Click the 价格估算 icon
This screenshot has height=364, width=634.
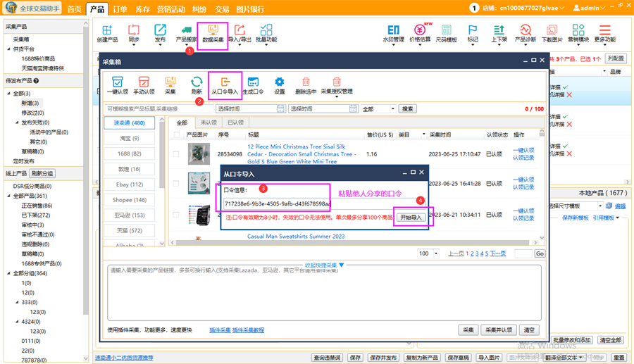[x=420, y=33]
